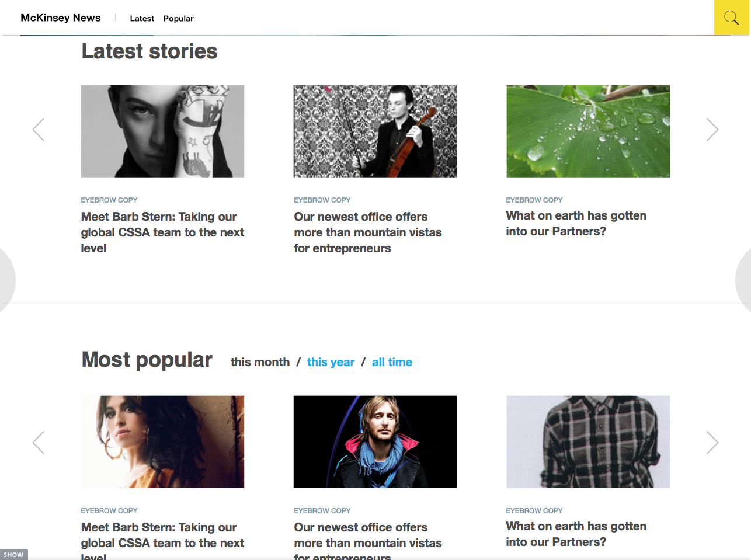Viewport: 751px width, 560px height.
Task: Click the left arrow in Most popular
Action: point(39,443)
